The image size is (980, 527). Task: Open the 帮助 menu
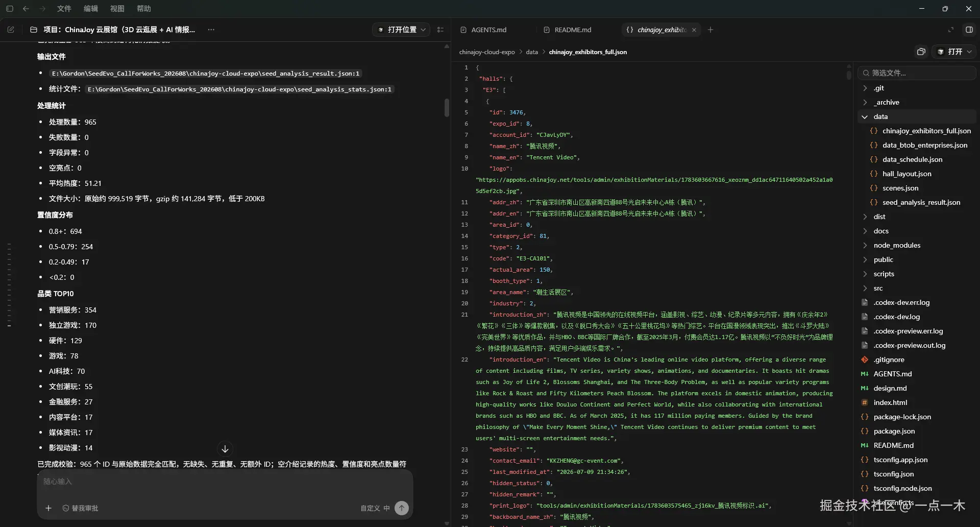click(x=144, y=9)
